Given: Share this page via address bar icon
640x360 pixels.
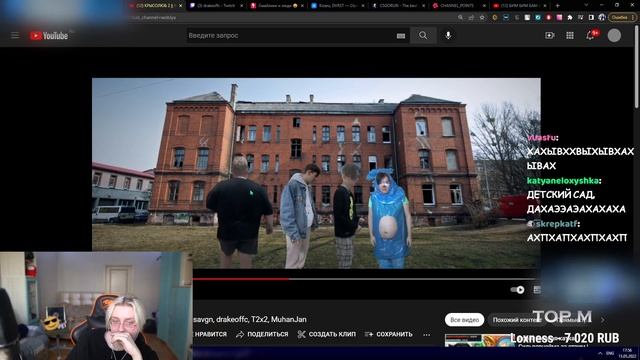Looking at the screenshot, I should pyautogui.click(x=471, y=18).
